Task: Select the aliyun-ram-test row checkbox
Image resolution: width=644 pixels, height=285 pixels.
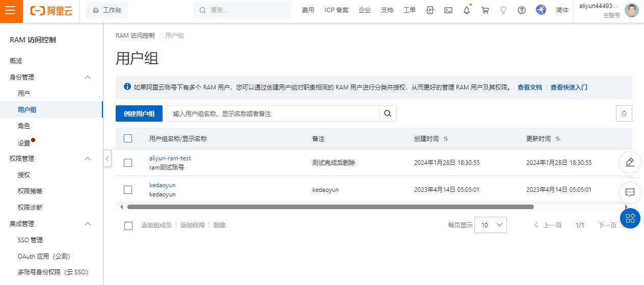Action: pyautogui.click(x=128, y=163)
